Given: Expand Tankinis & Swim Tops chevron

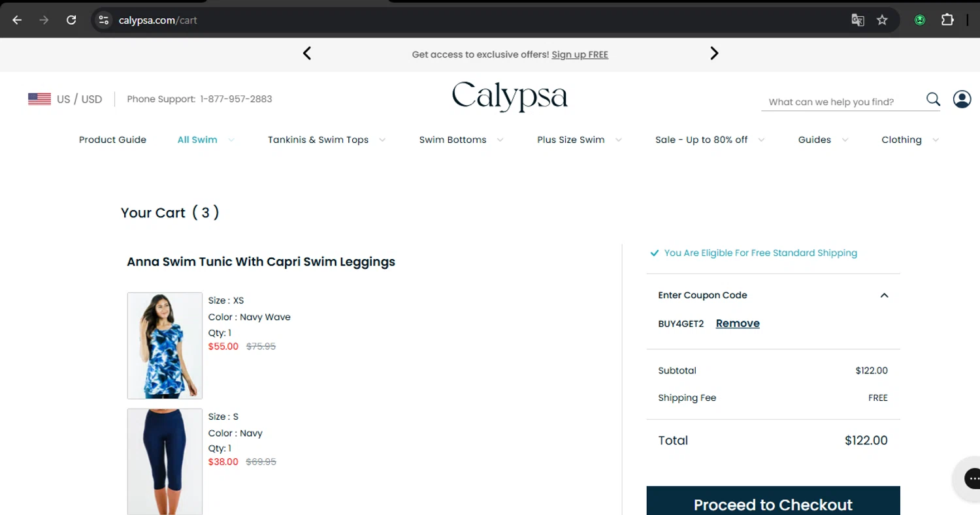Looking at the screenshot, I should tap(382, 140).
